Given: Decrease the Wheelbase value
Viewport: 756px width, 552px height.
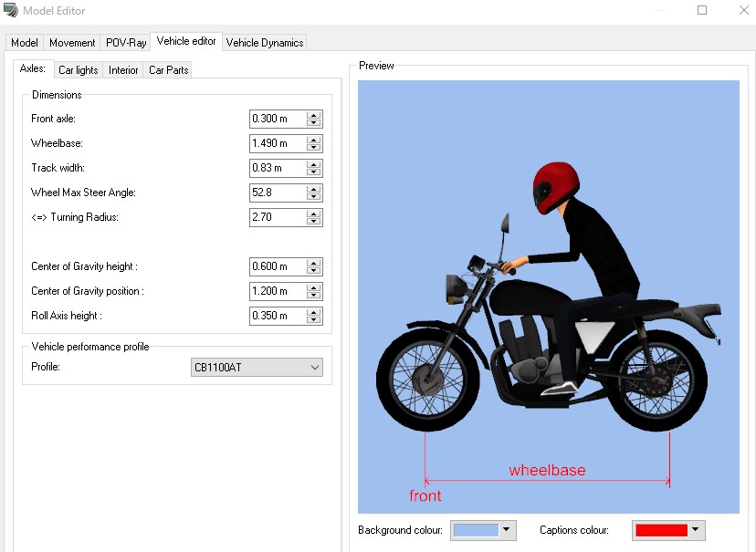Looking at the screenshot, I should (314, 147).
